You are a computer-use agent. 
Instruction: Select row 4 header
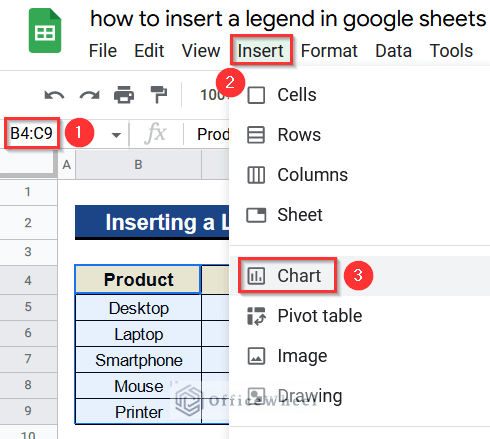point(28,280)
